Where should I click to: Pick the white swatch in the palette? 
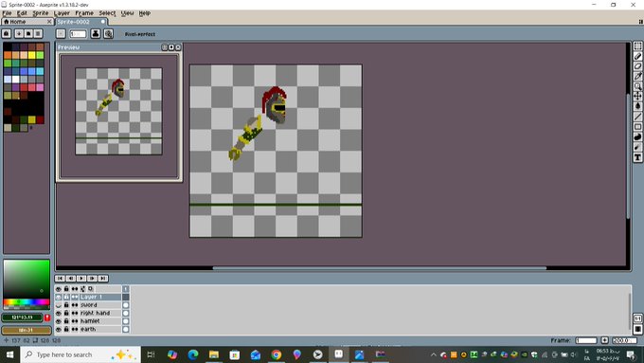click(15, 79)
